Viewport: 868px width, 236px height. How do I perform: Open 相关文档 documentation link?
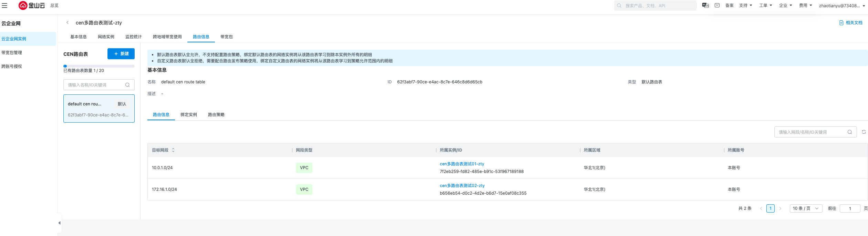click(851, 23)
